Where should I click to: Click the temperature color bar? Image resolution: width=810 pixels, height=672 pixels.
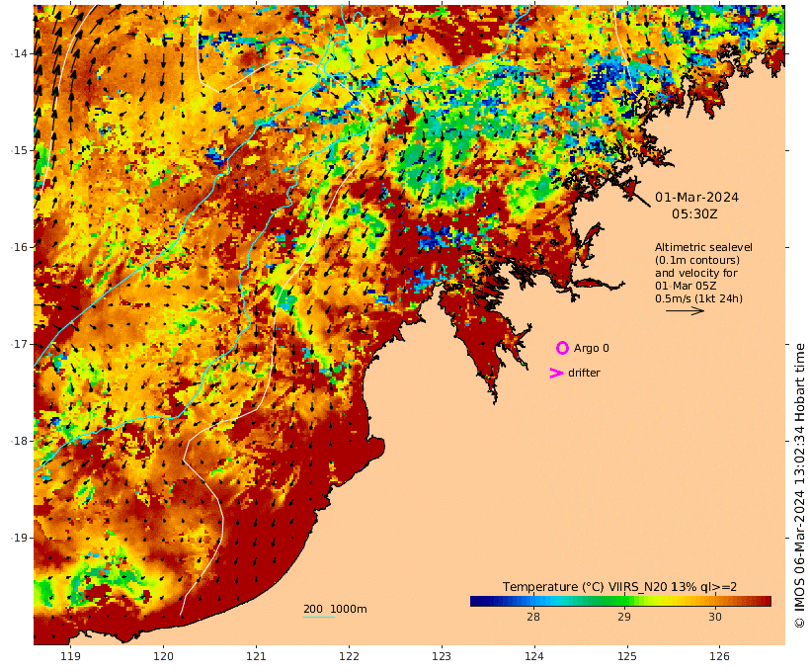point(620,601)
